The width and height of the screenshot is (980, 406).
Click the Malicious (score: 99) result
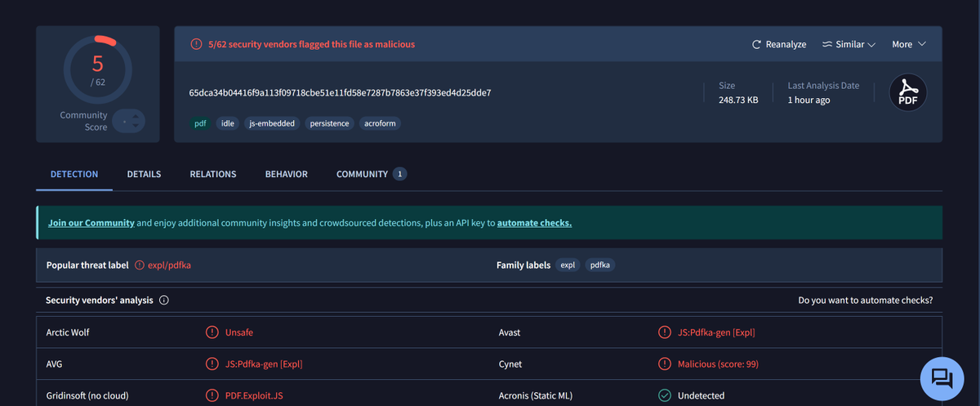coord(718,364)
